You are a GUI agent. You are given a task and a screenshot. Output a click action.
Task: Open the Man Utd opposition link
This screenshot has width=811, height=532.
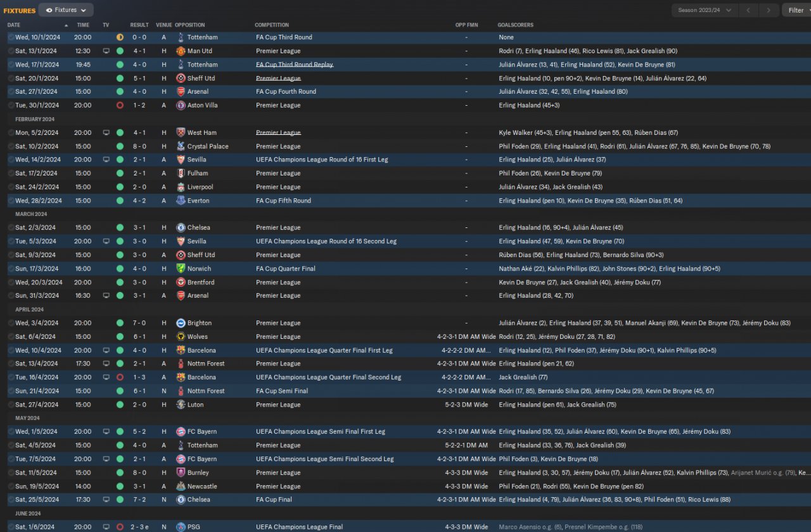pos(200,51)
